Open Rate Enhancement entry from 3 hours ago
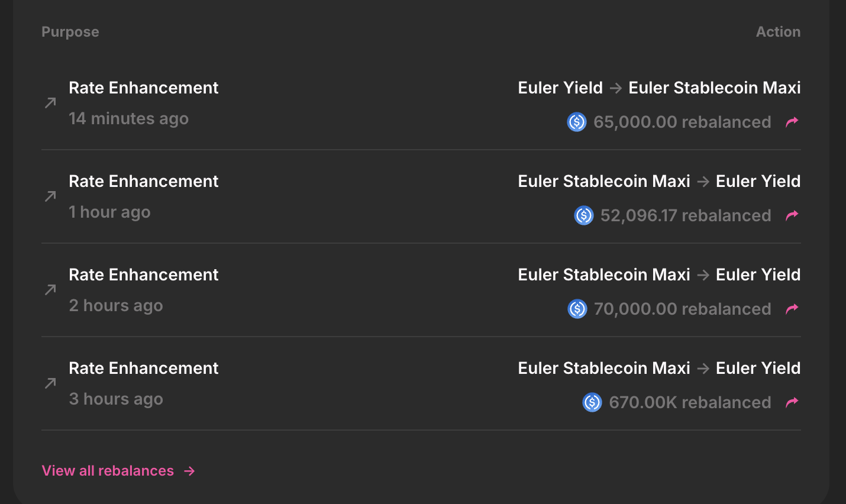This screenshot has width=846, height=504. [144, 368]
